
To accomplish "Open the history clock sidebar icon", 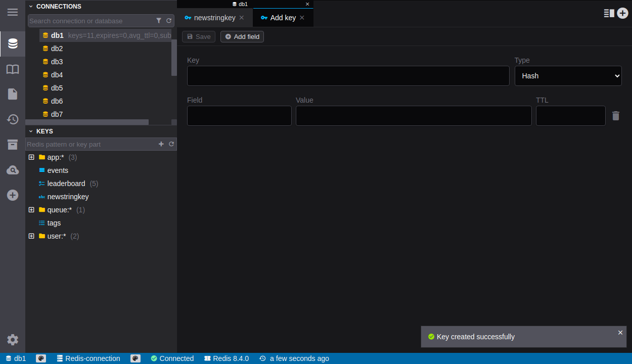I will pos(13,119).
